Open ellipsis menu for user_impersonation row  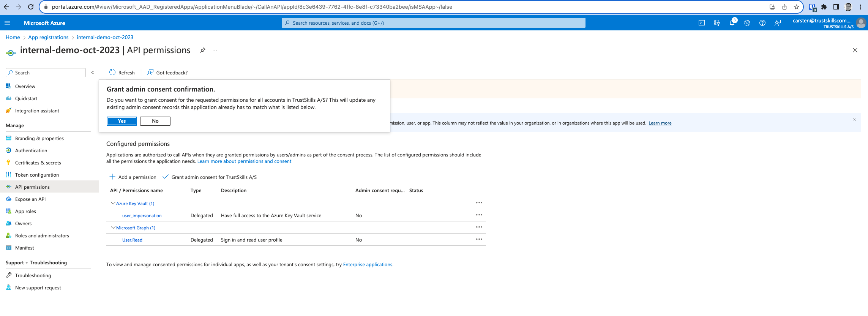479,215
